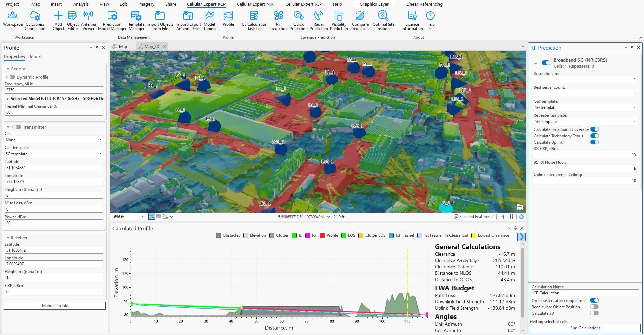Open the Cell Templates dropdown
Viewport: 644px width, 335px height.
(54, 154)
